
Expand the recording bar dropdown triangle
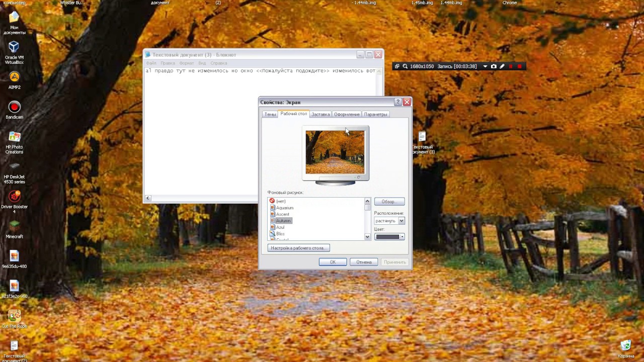tap(485, 66)
